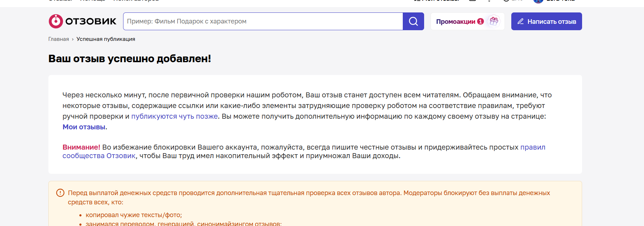This screenshot has width=644, height=226.
Task: Click the Отзовик logo
Action: (x=83, y=21)
